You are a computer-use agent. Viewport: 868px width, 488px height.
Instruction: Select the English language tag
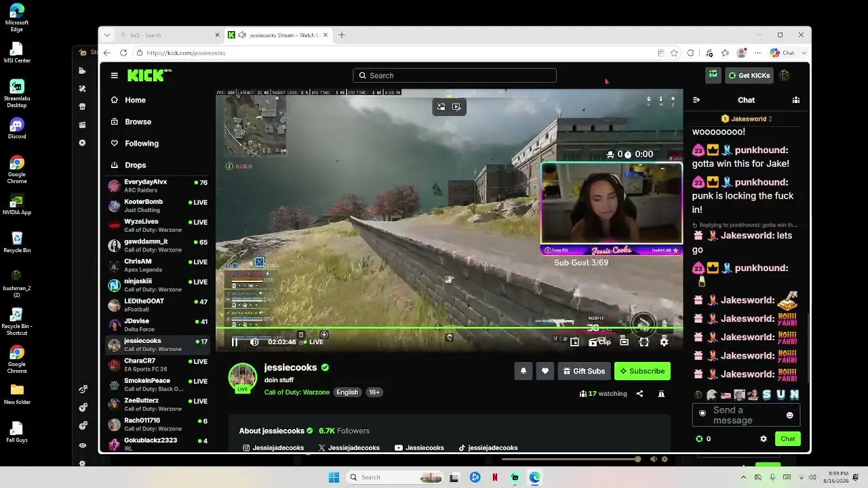coord(347,392)
